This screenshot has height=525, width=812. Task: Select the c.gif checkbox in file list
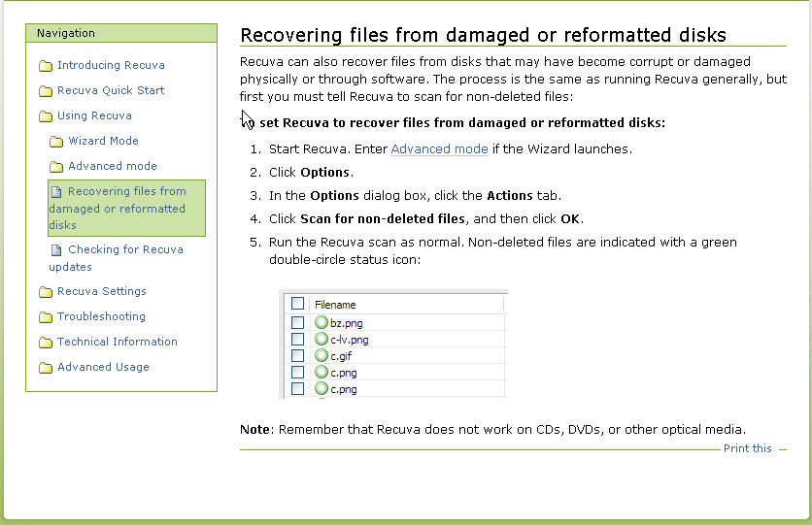(297, 355)
